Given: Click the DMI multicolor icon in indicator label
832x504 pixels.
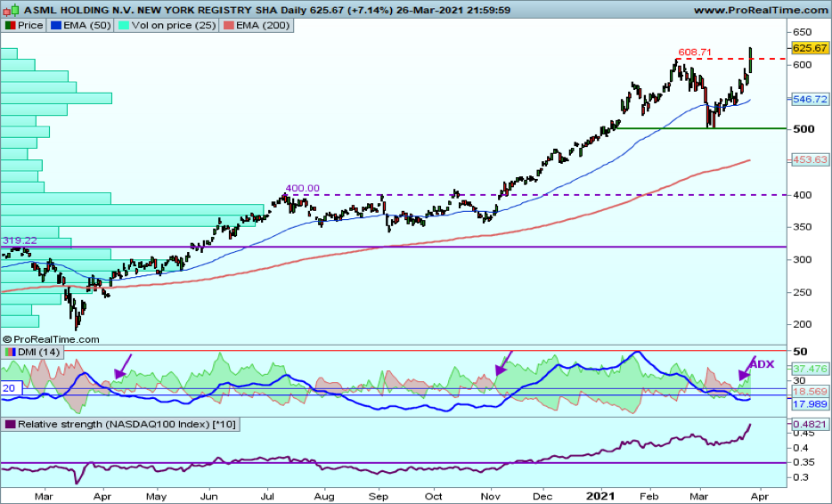Looking at the screenshot, I should [11, 353].
